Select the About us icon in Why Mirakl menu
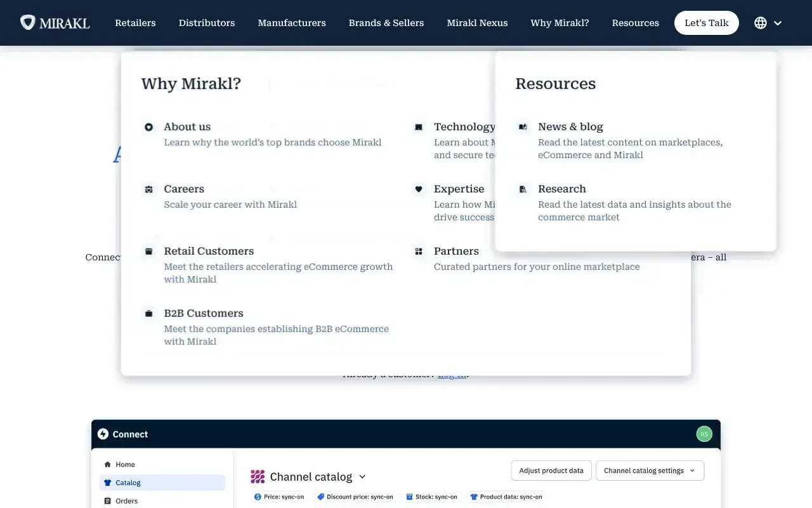The image size is (812, 508). (x=148, y=127)
